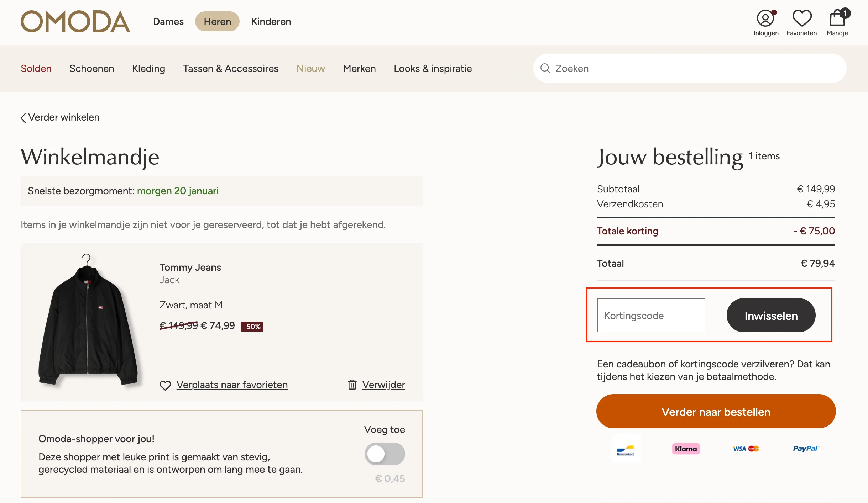Select the PayPal payment logo

(805, 448)
